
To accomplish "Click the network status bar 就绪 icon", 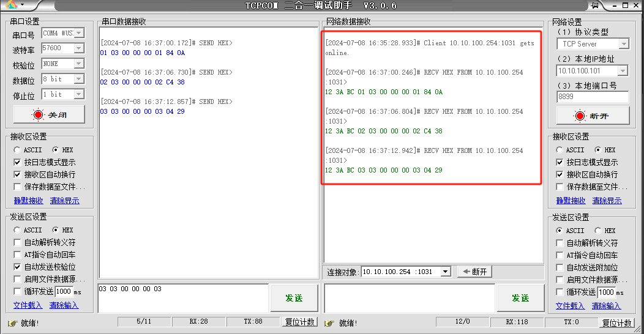I will click(x=329, y=323).
